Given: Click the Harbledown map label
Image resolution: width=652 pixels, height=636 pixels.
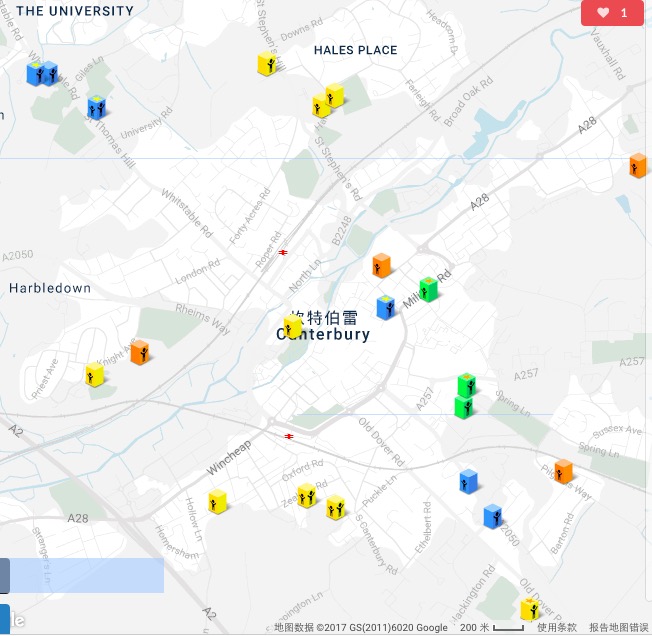Looking at the screenshot, I should tap(50, 288).
